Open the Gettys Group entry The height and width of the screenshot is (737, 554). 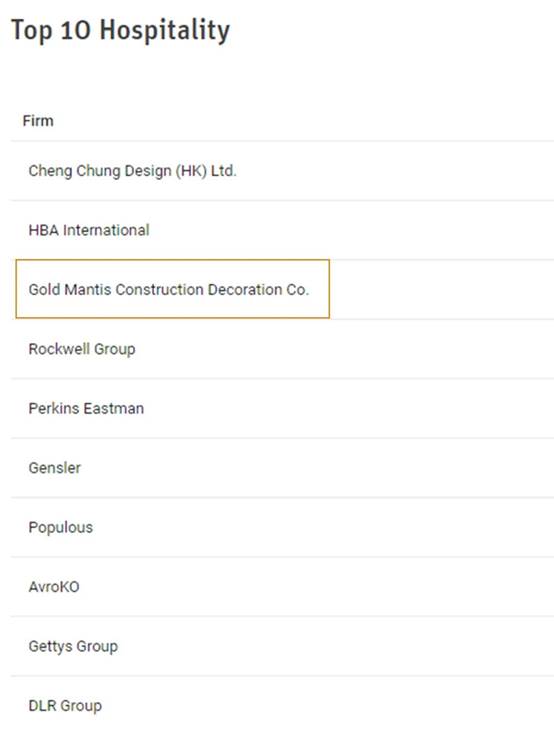click(73, 646)
